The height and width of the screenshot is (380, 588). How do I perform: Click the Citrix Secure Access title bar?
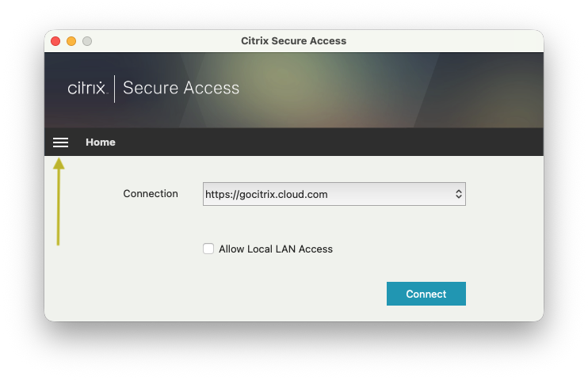pyautogui.click(x=294, y=41)
